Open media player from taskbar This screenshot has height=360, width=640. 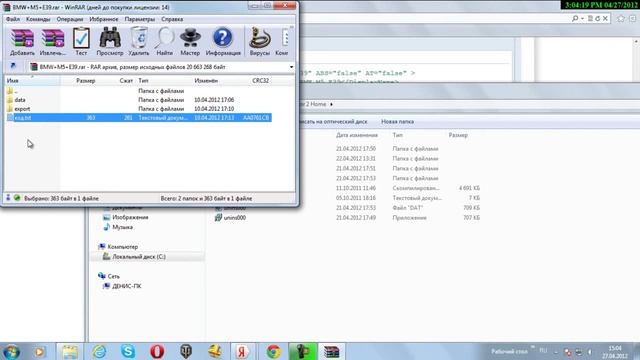[39, 351]
